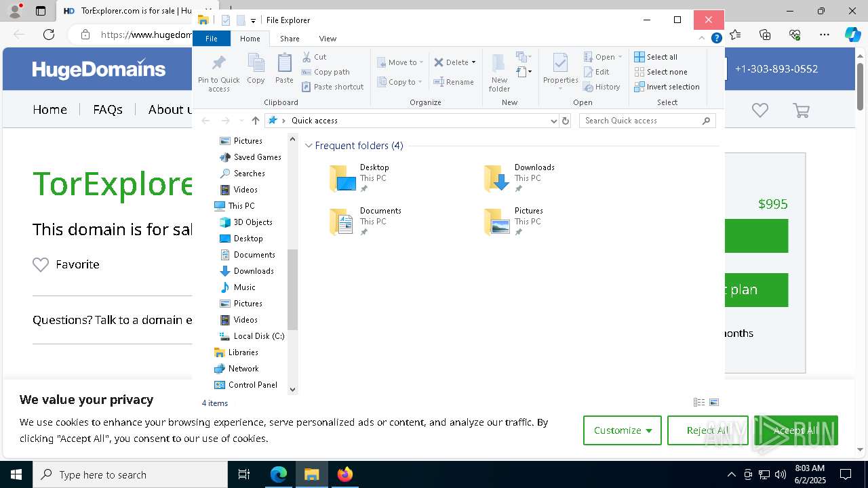Create a New folder
This screenshot has height=488, width=868.
(x=499, y=73)
